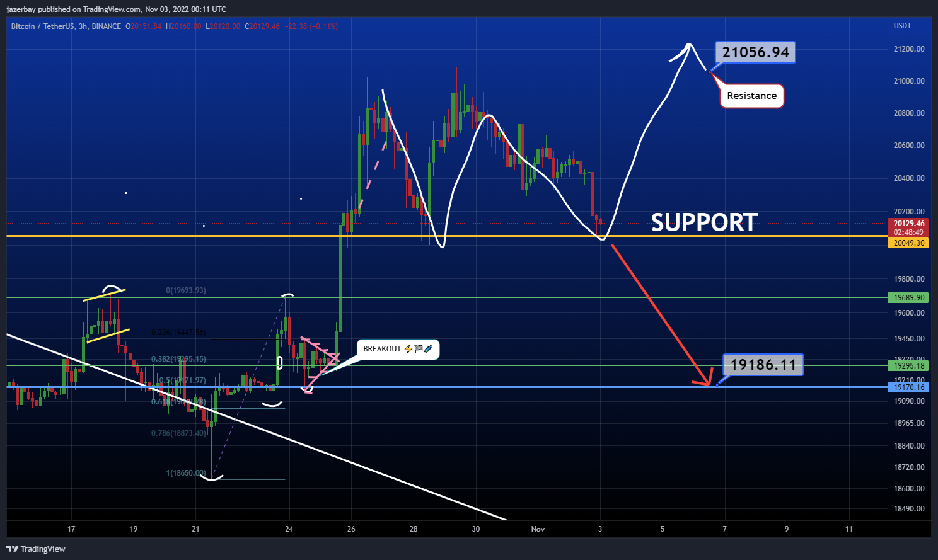Click the 21000.00 price scale value
The image size is (938, 560).
point(909,81)
